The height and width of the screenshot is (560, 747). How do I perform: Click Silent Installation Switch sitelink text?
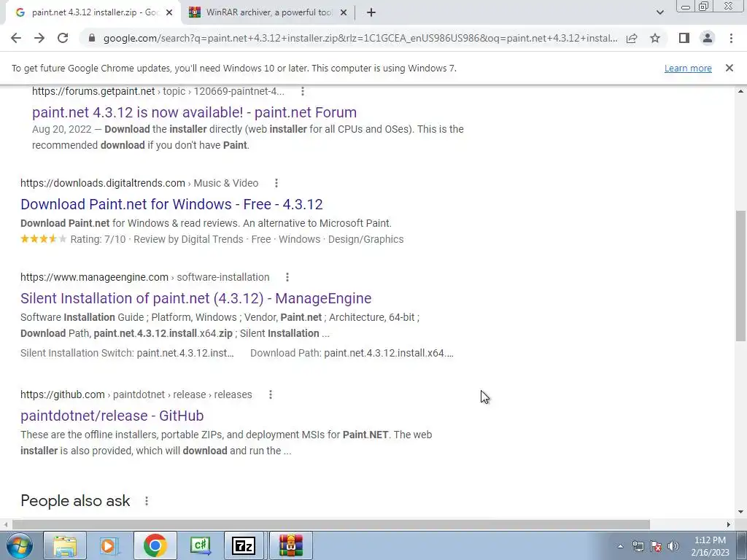[127, 354]
